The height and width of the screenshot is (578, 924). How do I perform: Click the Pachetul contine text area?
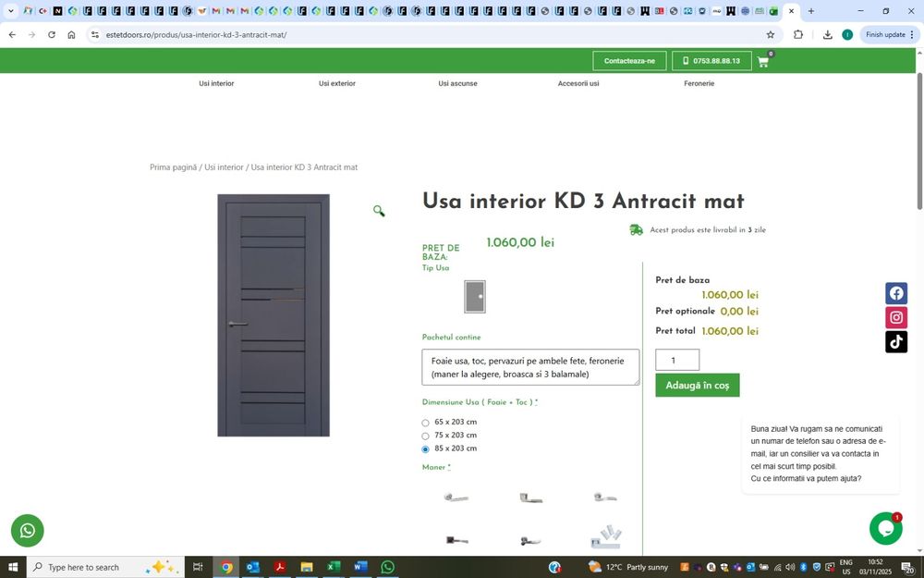point(530,367)
